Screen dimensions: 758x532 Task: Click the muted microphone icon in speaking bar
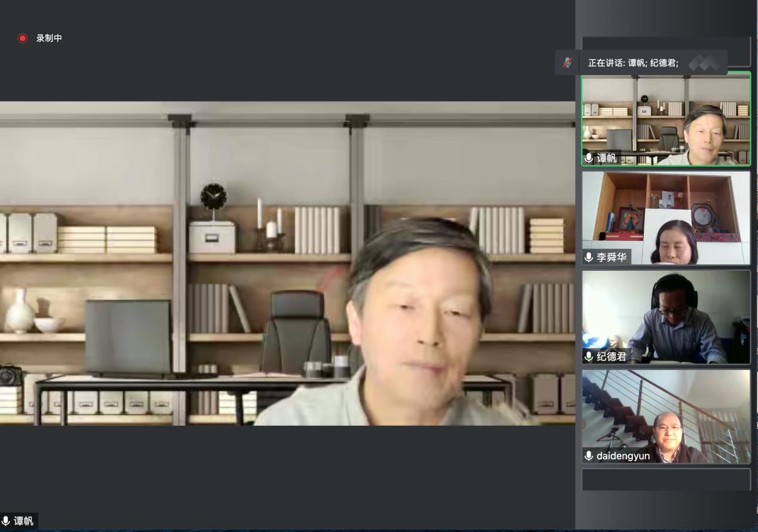567,62
